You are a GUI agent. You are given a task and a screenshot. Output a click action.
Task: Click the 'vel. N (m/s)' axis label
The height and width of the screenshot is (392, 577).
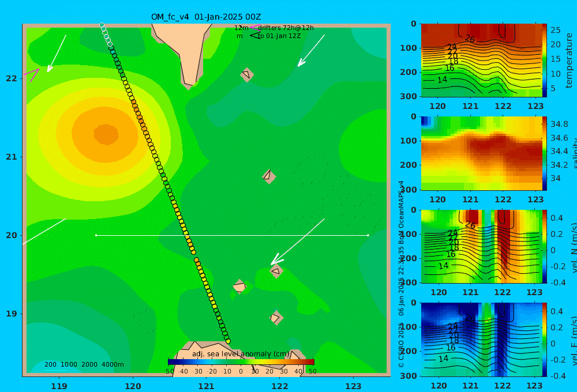tap(574, 247)
